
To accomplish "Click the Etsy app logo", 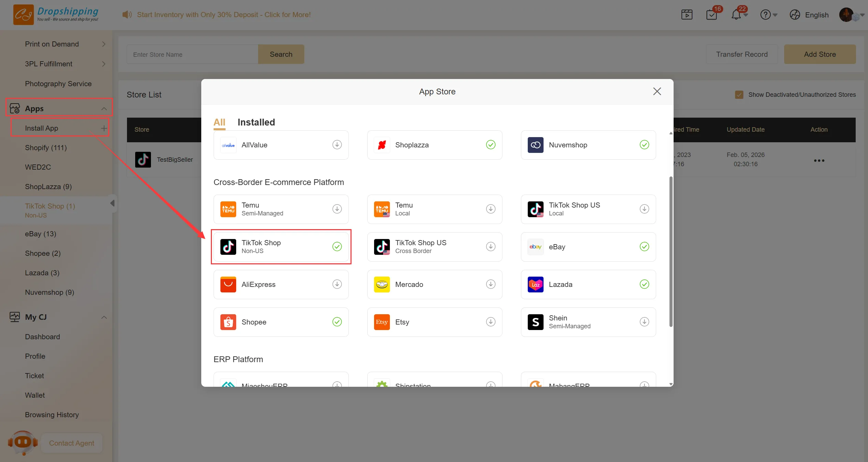I will coord(382,322).
